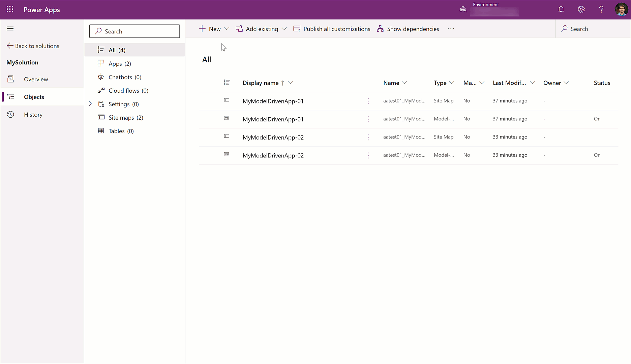Click the notifications bell icon
The width and height of the screenshot is (631, 364).
(x=561, y=9)
